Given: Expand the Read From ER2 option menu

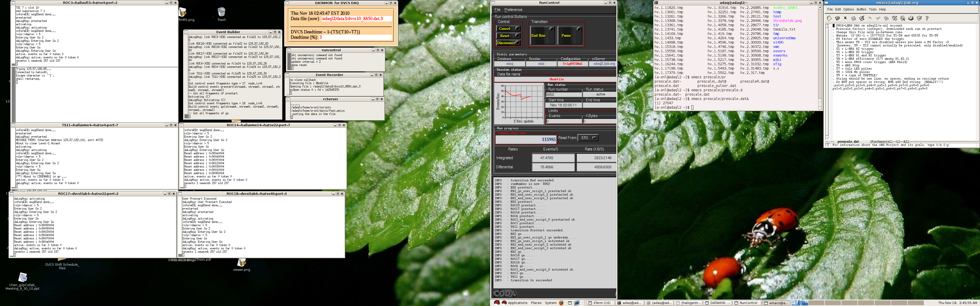Looking at the screenshot, I should click(588, 138).
